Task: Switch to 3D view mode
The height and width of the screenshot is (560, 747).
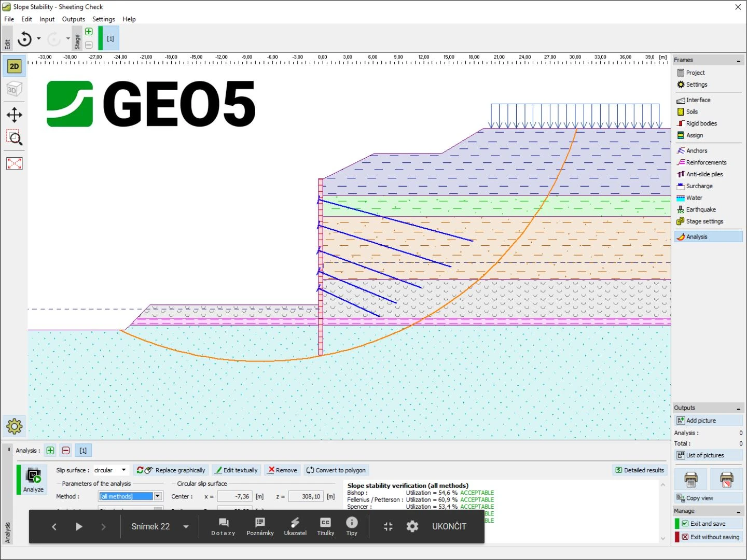Action: click(14, 89)
